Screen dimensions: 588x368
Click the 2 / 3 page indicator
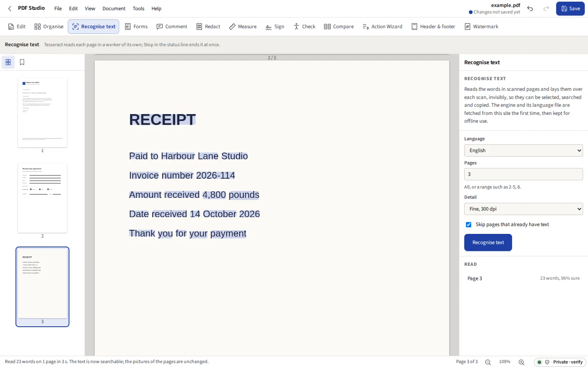click(272, 58)
